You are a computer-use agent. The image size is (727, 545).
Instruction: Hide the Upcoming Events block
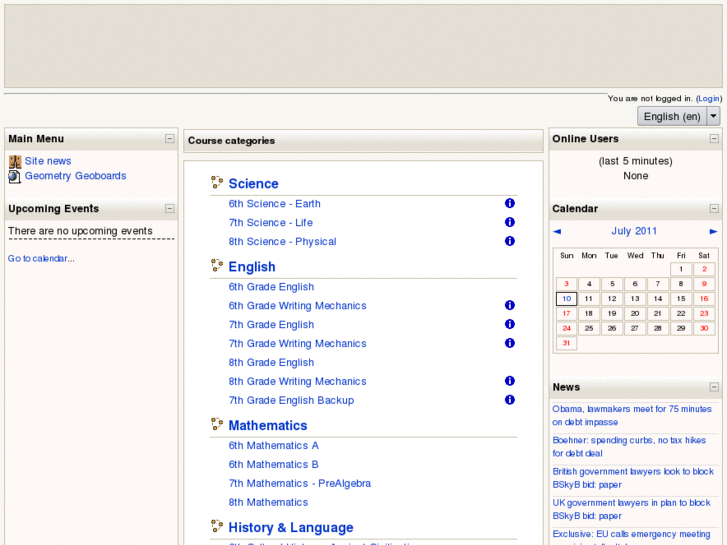(x=170, y=209)
